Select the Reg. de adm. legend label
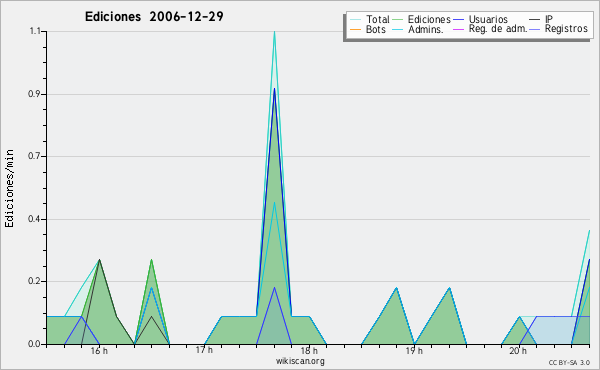The height and width of the screenshot is (370, 600). tap(498, 29)
